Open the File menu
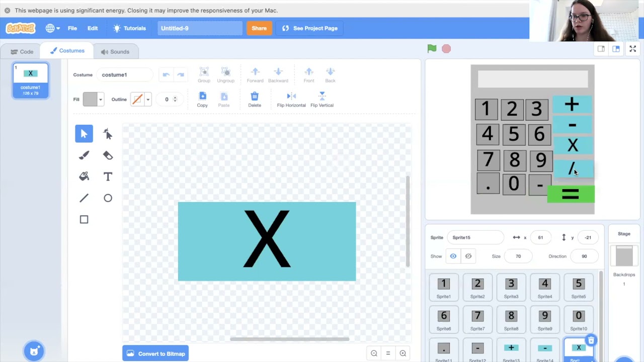The height and width of the screenshot is (362, 644). (72, 28)
